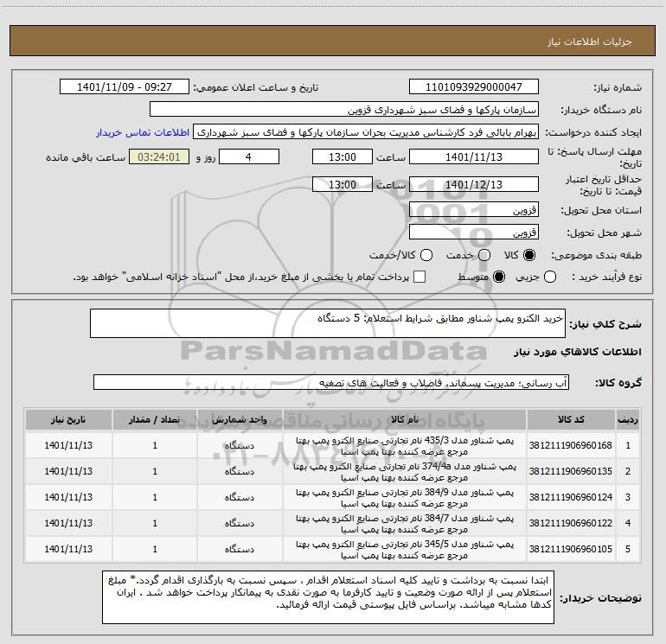Image resolution: width=666 pixels, height=644 pixels.
Task: Click the pump model 345/5 product name
Action: [x=405, y=549]
